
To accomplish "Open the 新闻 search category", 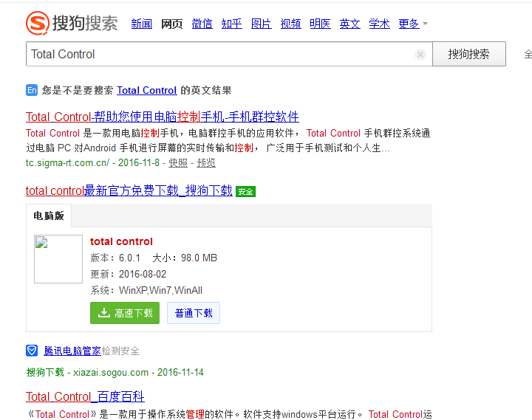I will [141, 24].
